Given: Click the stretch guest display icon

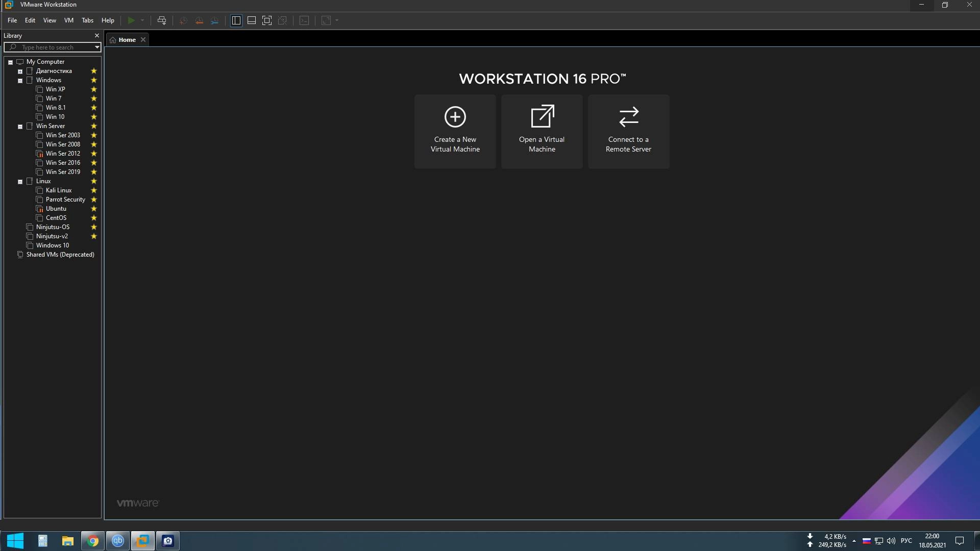Looking at the screenshot, I should [326, 20].
